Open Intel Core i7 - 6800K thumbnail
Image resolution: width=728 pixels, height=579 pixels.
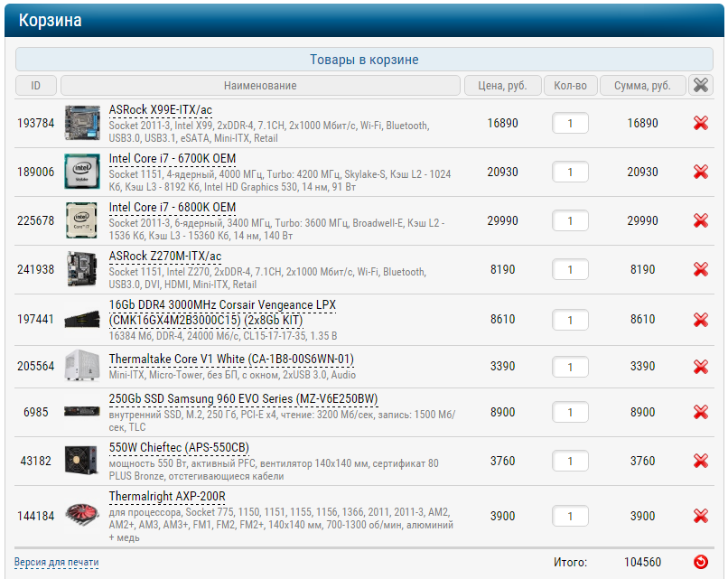click(82, 220)
